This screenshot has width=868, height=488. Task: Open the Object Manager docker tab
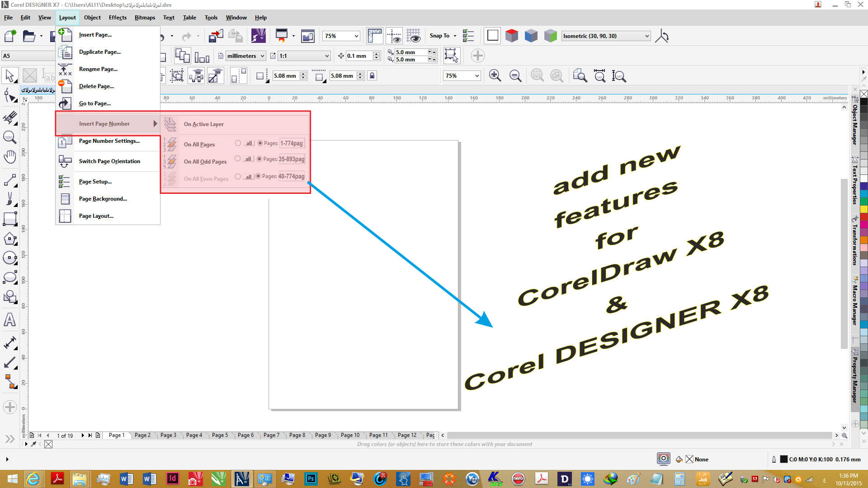pos(854,120)
